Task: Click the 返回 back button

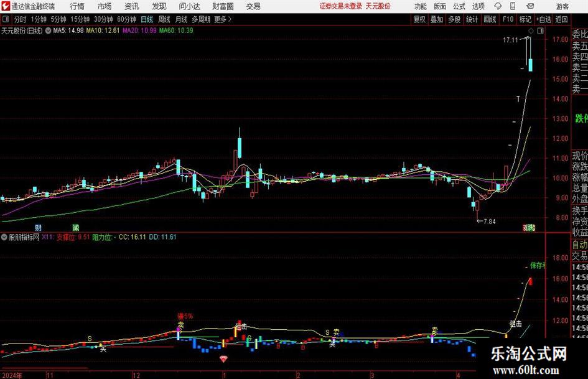Action: coord(561,19)
